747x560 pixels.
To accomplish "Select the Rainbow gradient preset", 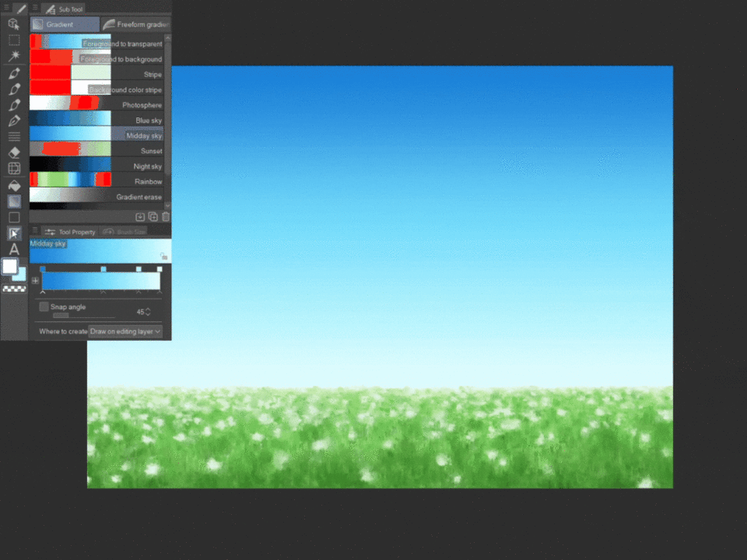I will [96, 180].
